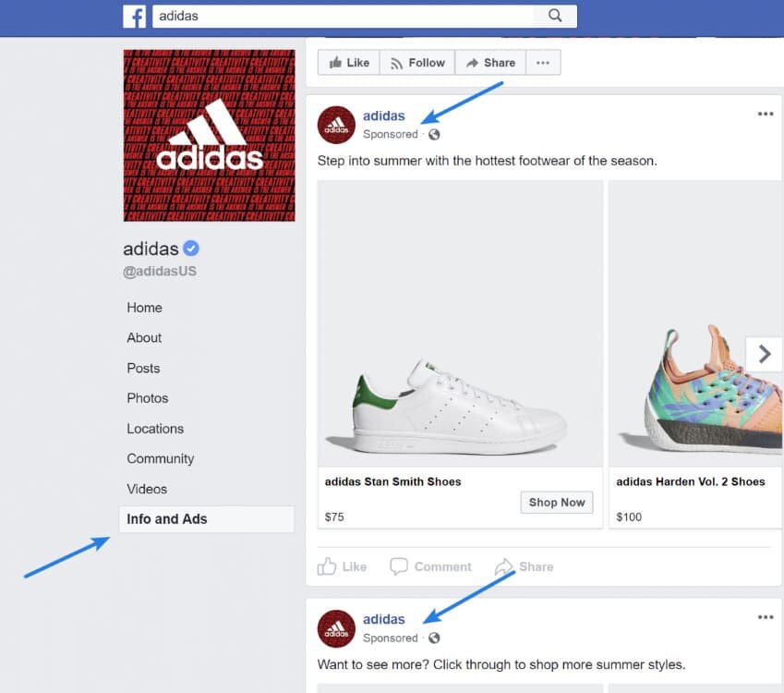The height and width of the screenshot is (693, 784).
Task: Click adidas avatar on the footwear ad
Action: coord(336,125)
